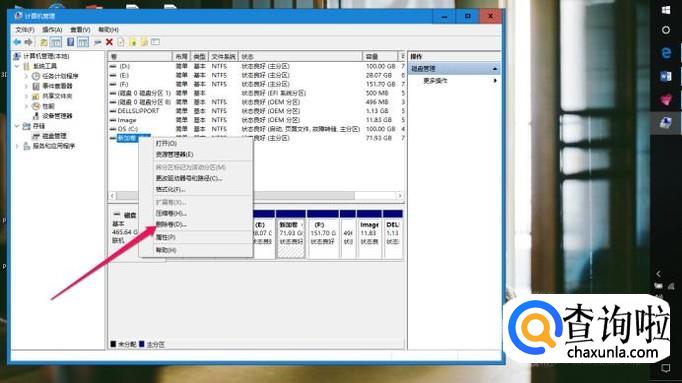Choose 资源管理器(E) in the context menu

[x=196, y=154]
